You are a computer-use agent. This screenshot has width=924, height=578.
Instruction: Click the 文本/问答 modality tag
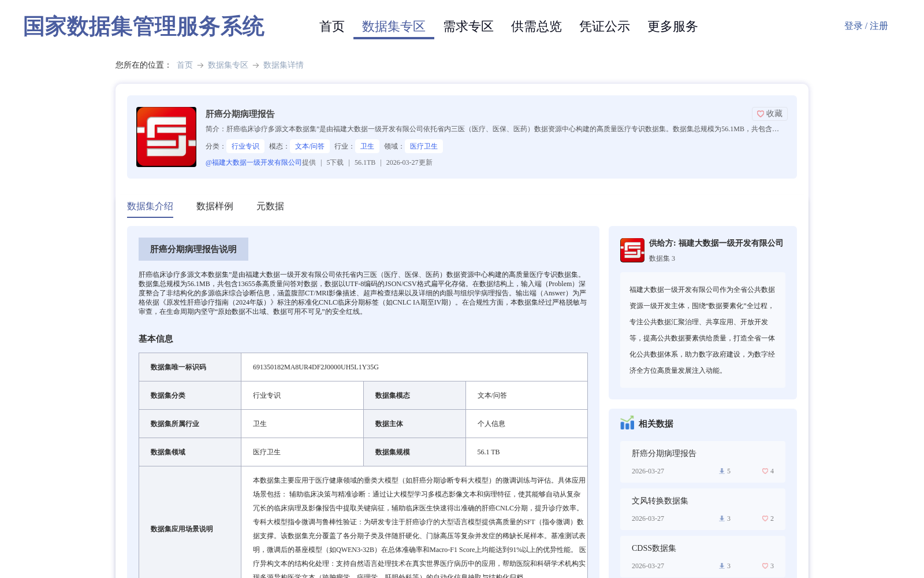pos(310,146)
